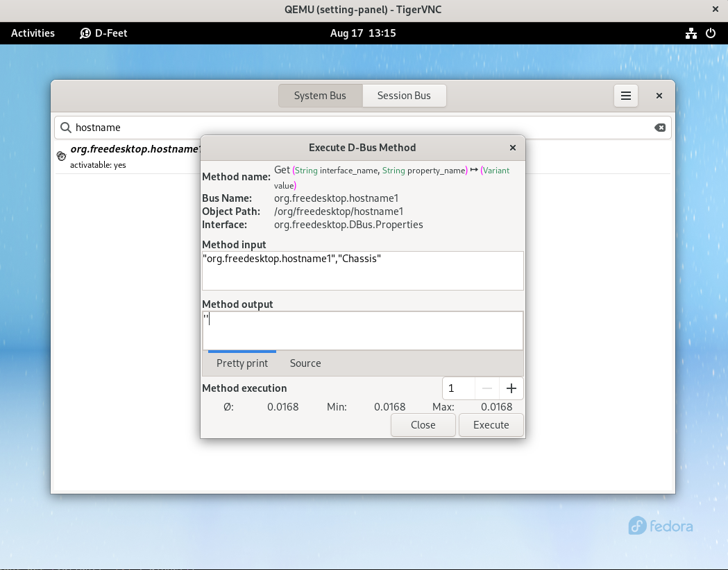Viewport: 728px width, 570px height.
Task: Click the org.freedesktop.hostname1 service icon
Action: tap(61, 156)
